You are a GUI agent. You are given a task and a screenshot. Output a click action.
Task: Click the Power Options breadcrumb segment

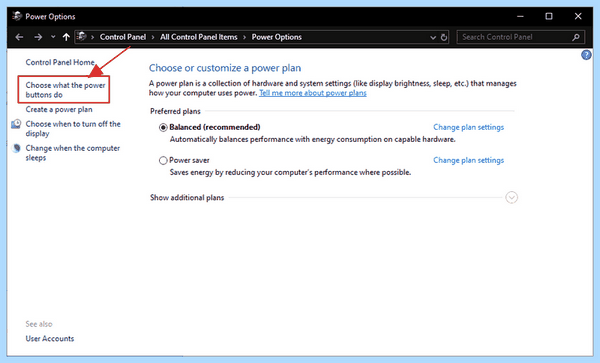pos(277,37)
